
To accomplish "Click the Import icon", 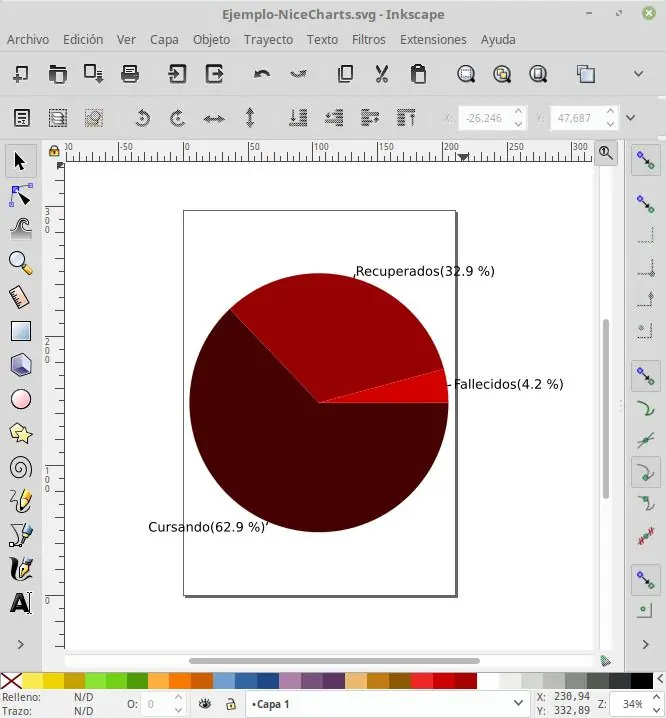I will click(177, 74).
